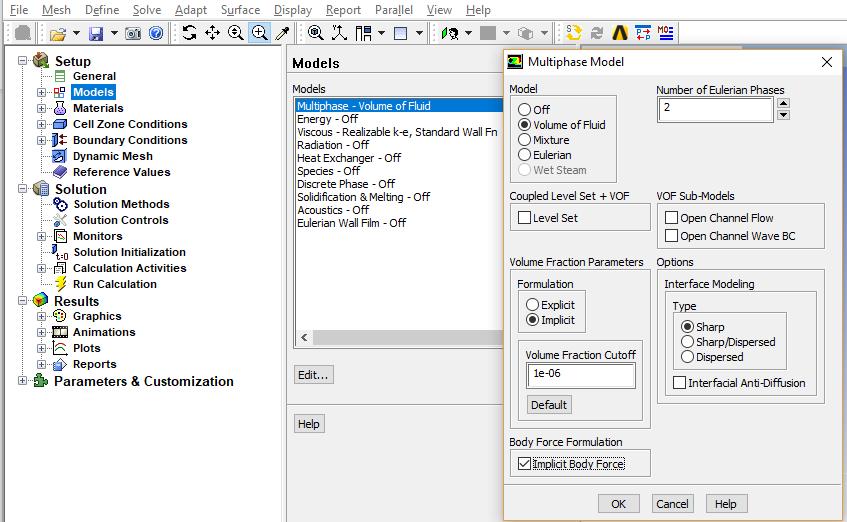Select the highlighted zoom to area tool
Viewport: 847px width, 522px height.
[259, 34]
